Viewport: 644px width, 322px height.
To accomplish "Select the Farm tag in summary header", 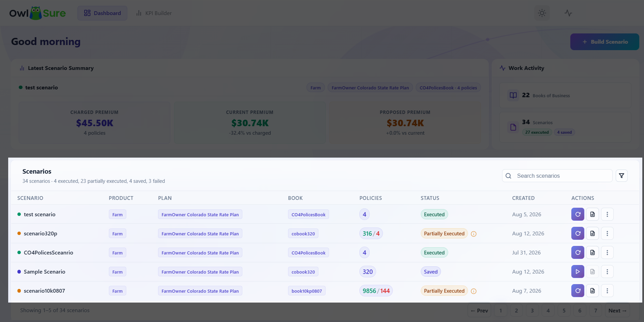I will (316, 88).
